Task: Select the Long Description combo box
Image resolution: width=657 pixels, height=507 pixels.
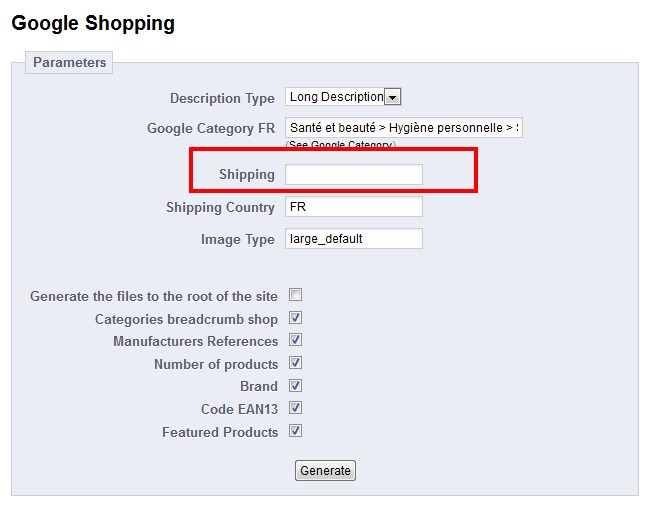Action: pyautogui.click(x=343, y=97)
